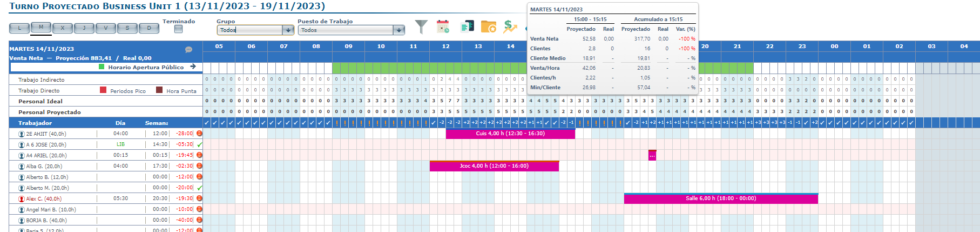Switch to the X (Wednesday) day tab
The width and height of the screenshot is (980, 232).
(x=63, y=28)
